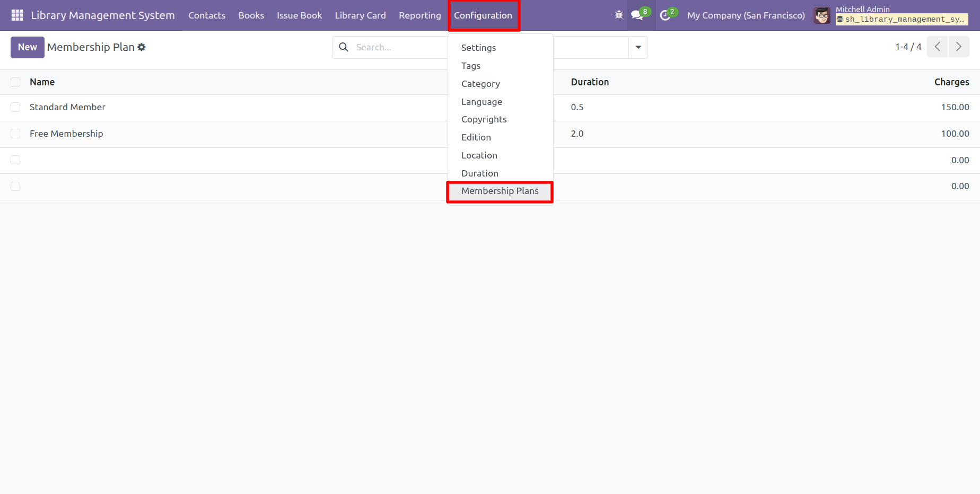Toggle the select-all header checkbox
Screen dimensions: 980x494
coord(15,82)
